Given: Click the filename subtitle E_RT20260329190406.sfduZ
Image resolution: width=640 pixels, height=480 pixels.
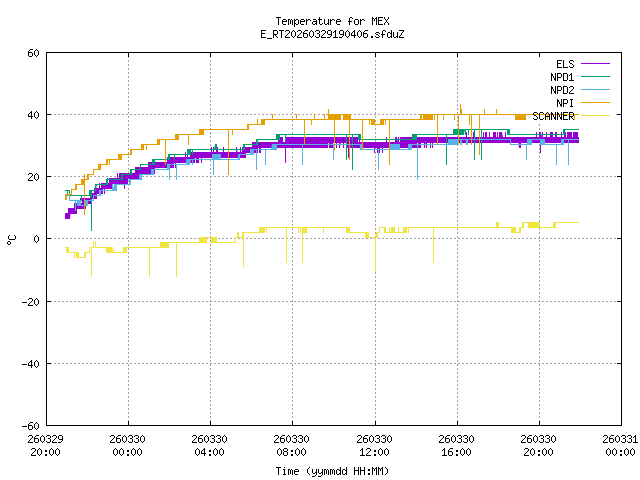Looking at the screenshot, I should [x=332, y=34].
